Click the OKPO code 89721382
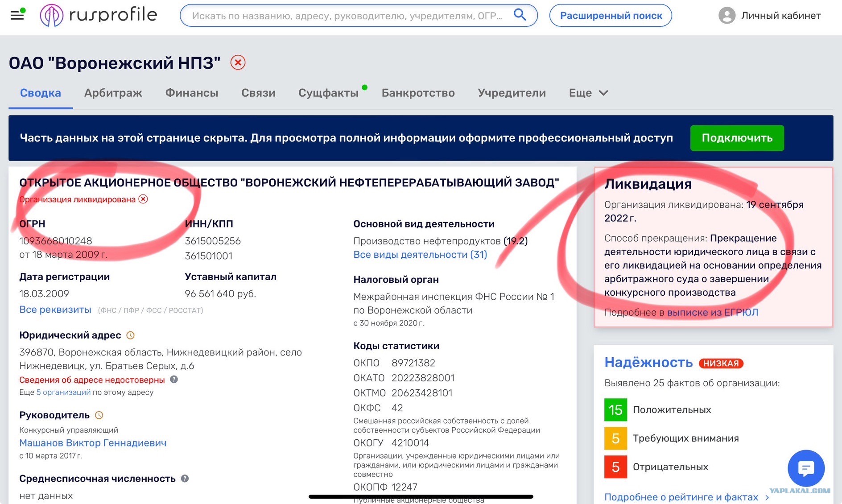 (x=413, y=363)
